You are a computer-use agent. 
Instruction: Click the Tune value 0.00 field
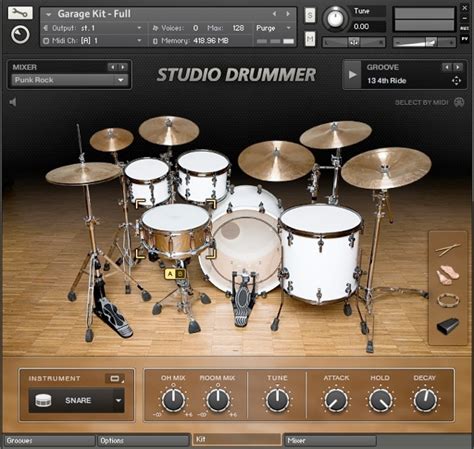pyautogui.click(x=369, y=27)
